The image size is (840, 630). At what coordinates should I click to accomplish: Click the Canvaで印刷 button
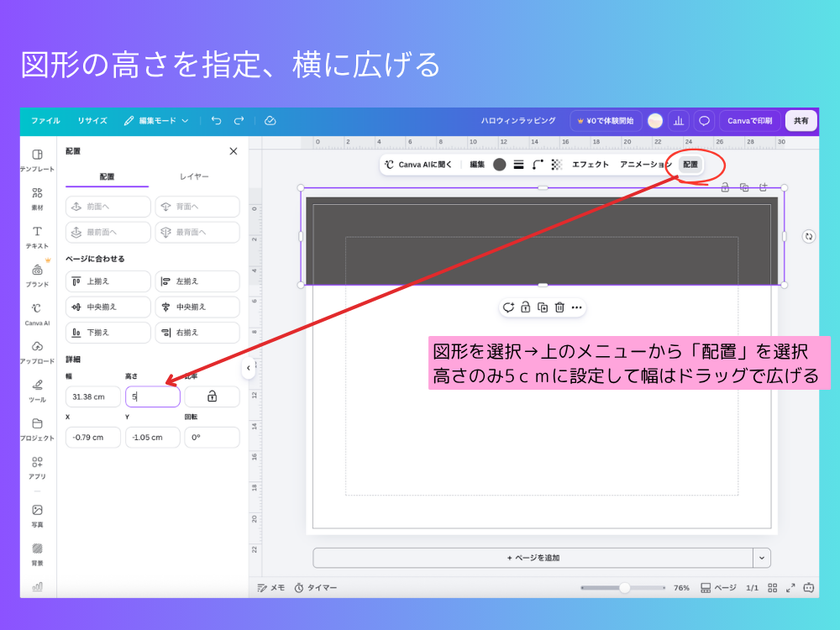tap(749, 120)
